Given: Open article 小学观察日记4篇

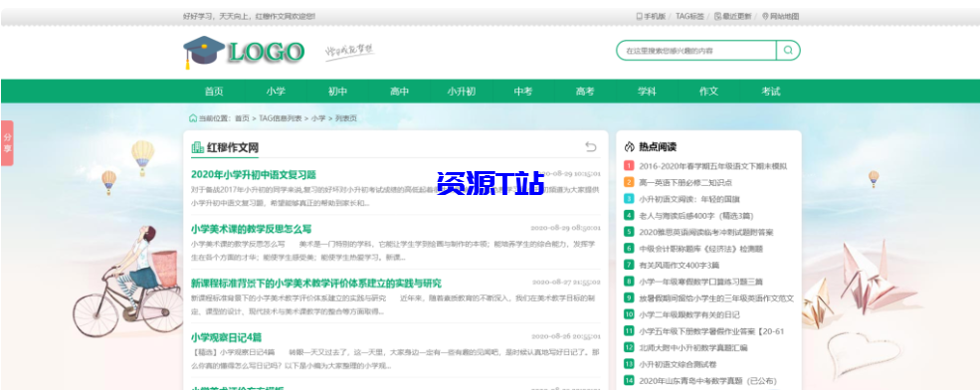Looking at the screenshot, I should pyautogui.click(x=226, y=337).
